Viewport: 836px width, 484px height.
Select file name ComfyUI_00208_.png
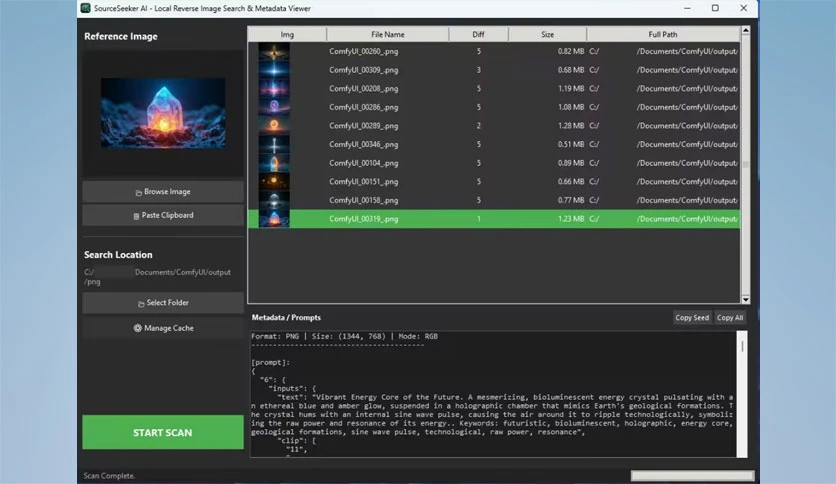364,89
